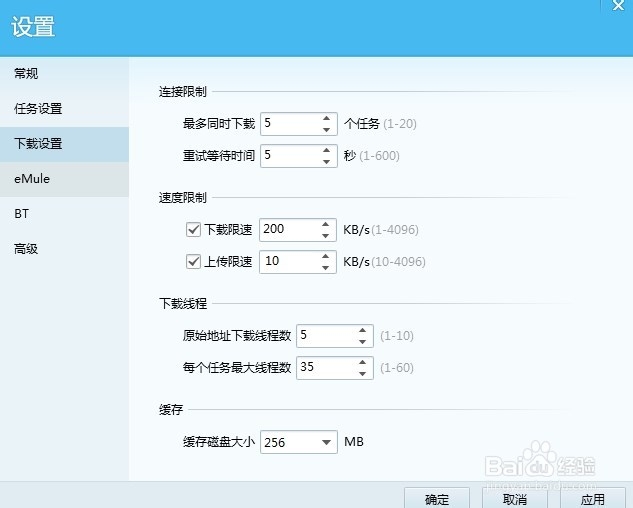Lower the 上传限速 value with down arrow

click(326, 268)
